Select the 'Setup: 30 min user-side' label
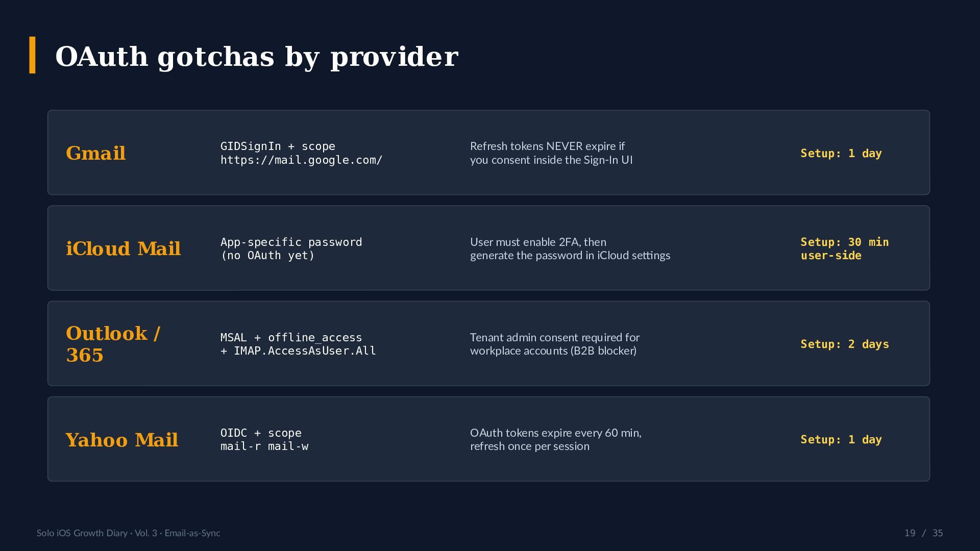The height and width of the screenshot is (551, 980). (845, 248)
